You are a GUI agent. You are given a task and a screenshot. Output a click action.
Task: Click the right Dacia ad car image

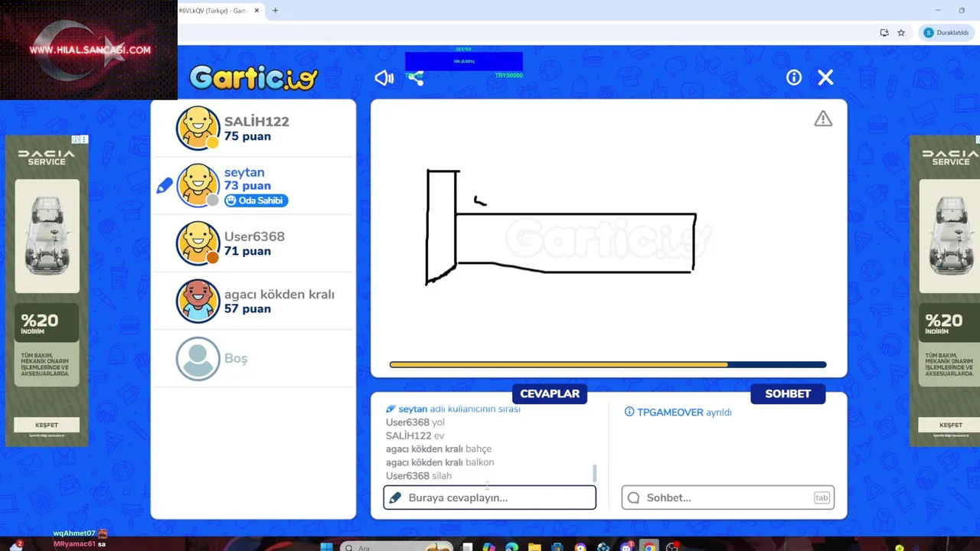951,236
